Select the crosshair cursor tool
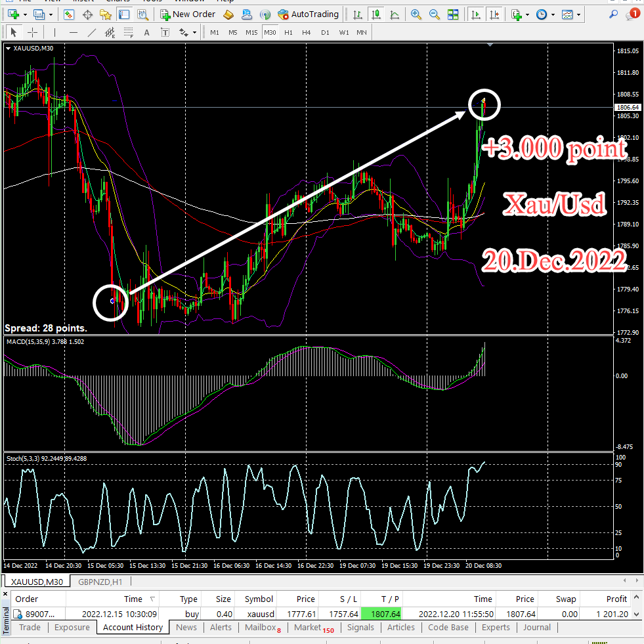This screenshot has height=644, width=644. pyautogui.click(x=32, y=32)
